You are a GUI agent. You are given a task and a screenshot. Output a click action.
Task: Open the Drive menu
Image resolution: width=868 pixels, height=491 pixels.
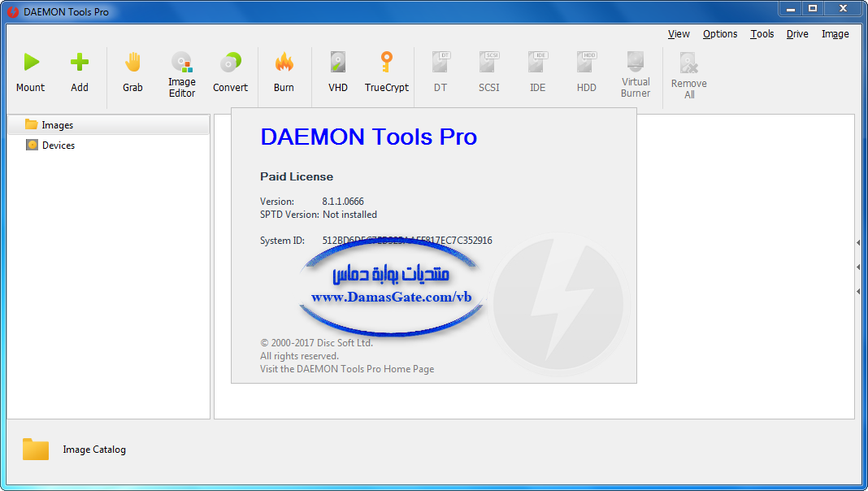(x=797, y=34)
